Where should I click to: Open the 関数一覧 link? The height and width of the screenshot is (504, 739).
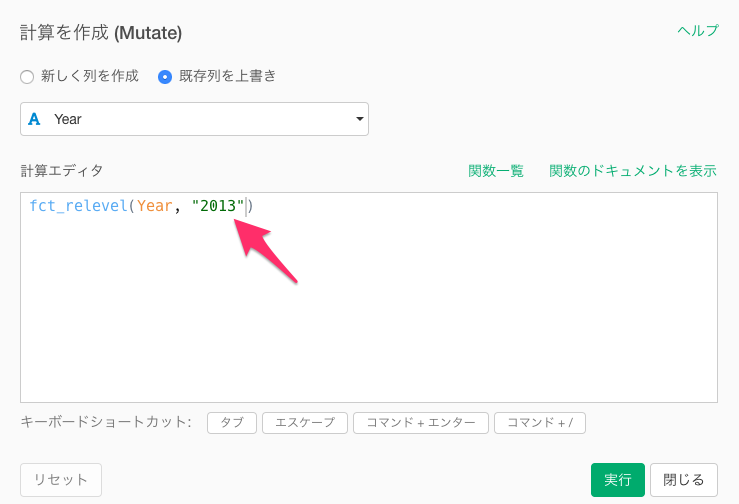[496, 171]
